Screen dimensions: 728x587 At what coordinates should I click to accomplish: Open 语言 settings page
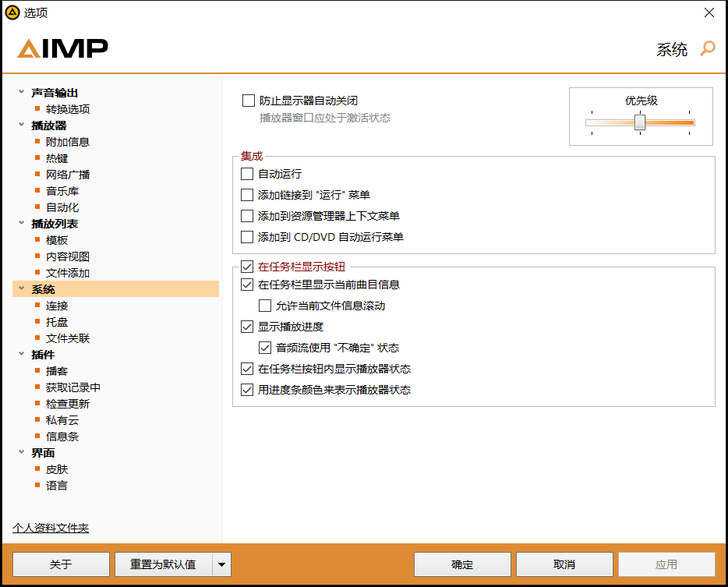tap(57, 486)
